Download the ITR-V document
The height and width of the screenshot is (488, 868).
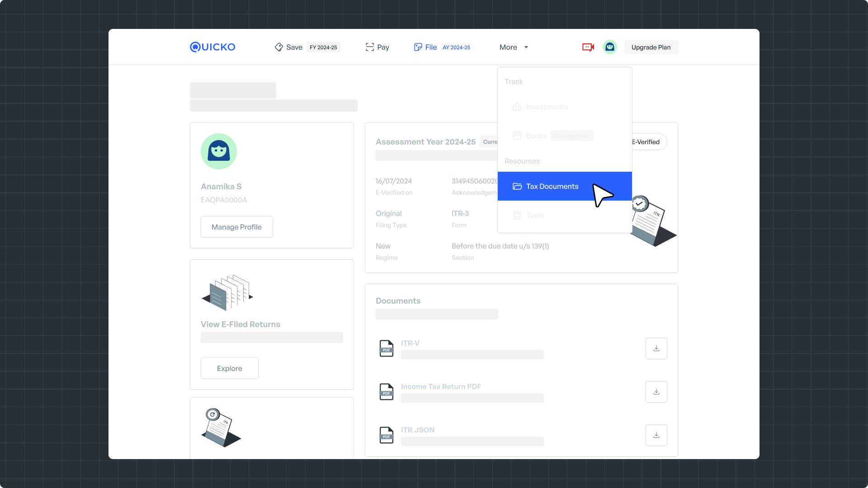[x=656, y=348]
